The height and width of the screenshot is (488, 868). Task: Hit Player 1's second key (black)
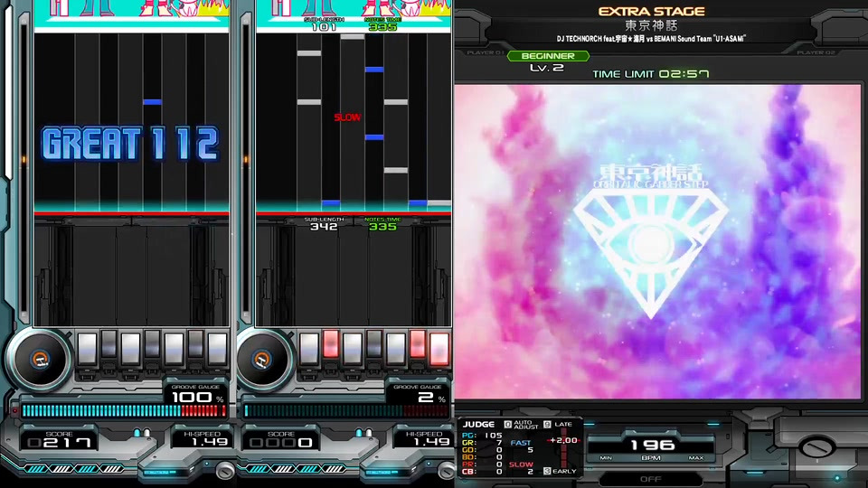[x=109, y=344]
